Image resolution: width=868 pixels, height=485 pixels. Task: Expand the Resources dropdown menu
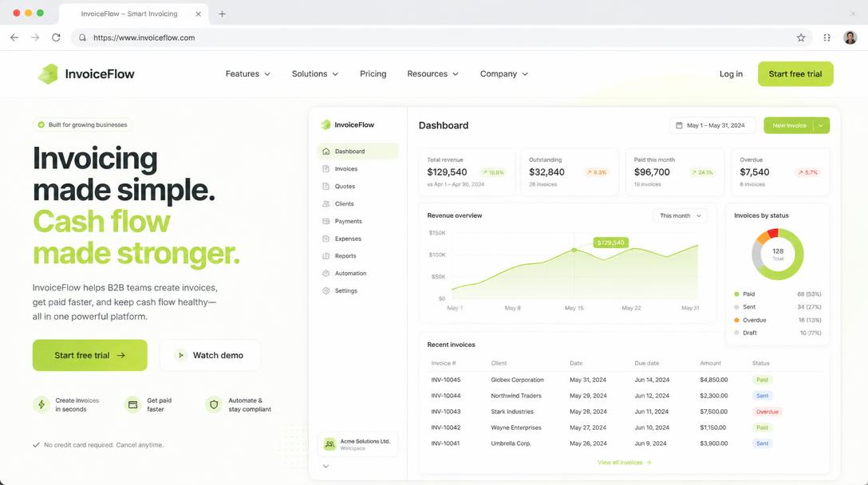point(433,73)
